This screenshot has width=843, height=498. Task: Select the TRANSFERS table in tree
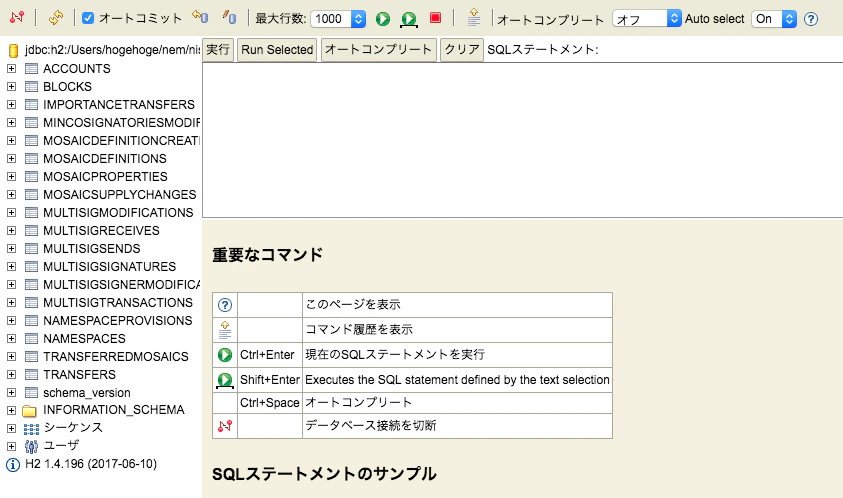coord(79,374)
